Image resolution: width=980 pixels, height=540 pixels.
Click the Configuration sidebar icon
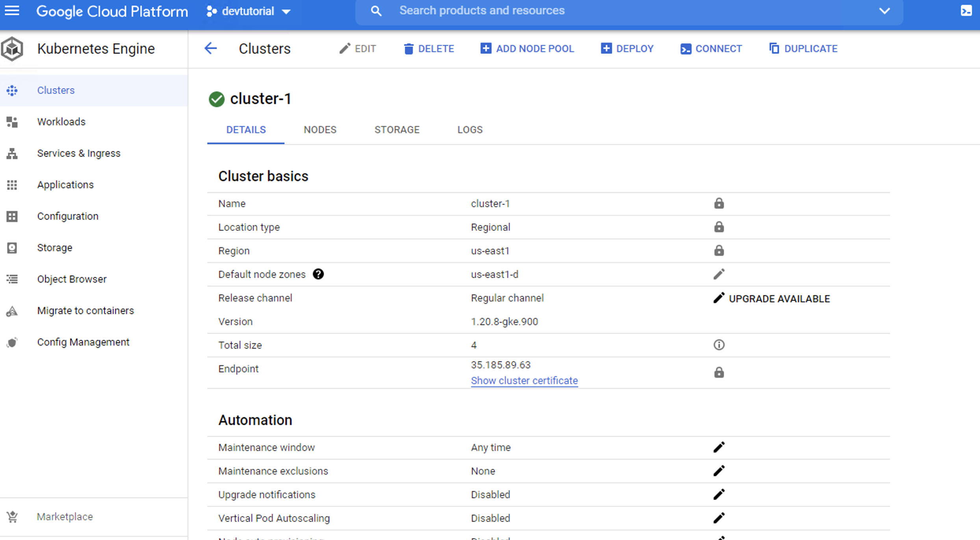tap(12, 216)
